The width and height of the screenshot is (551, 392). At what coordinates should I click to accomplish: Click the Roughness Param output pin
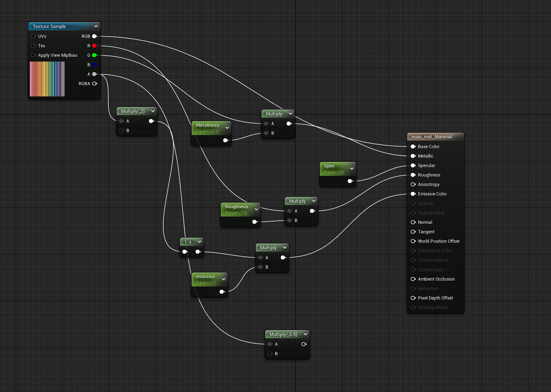point(255,222)
